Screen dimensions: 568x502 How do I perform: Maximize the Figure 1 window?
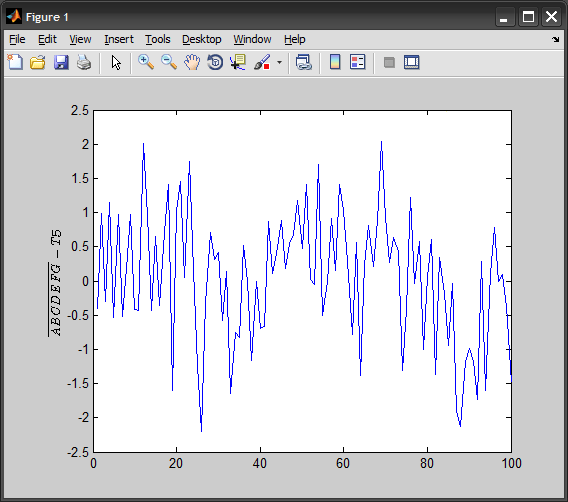pos(528,17)
